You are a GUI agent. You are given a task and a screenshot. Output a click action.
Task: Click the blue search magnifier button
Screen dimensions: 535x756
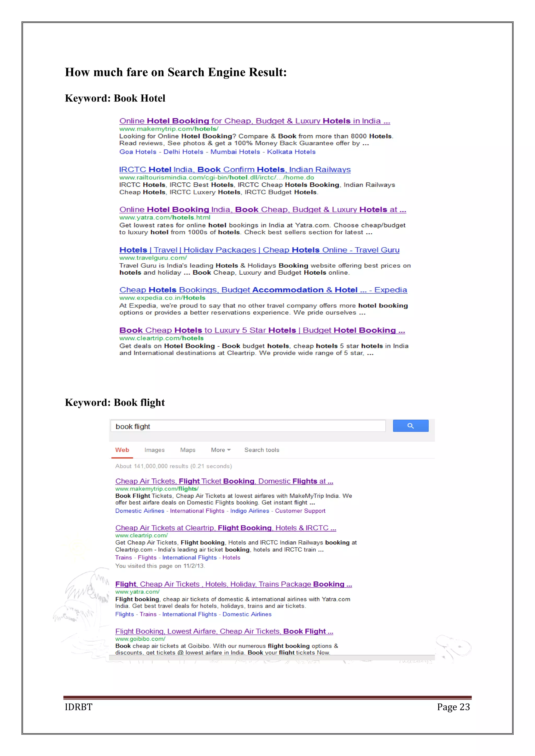tap(410, 426)
